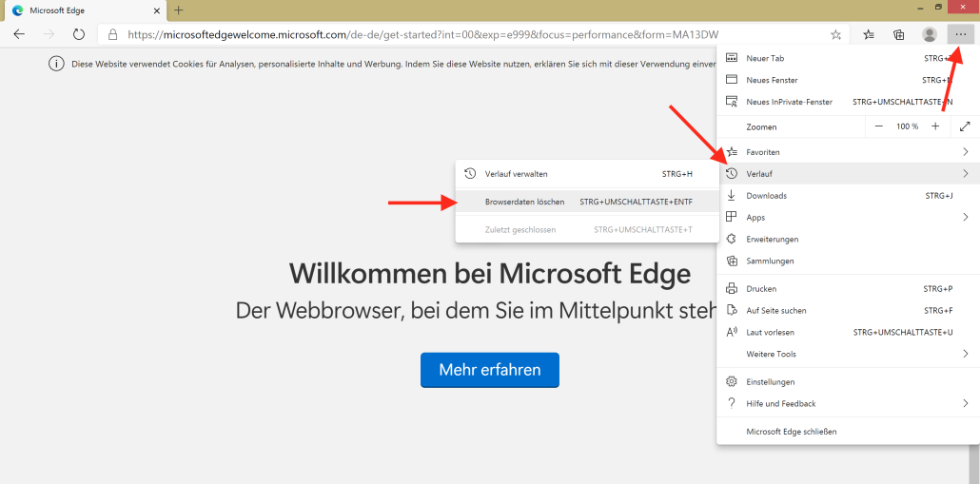The width and height of the screenshot is (980, 484).
Task: Click the STRG+H shortcut text
Action: click(676, 174)
